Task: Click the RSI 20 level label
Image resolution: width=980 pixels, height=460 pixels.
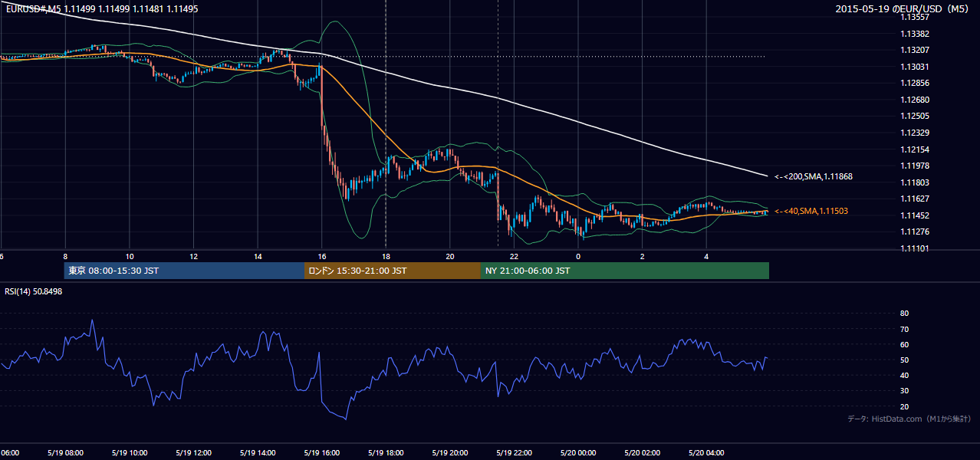Action: point(904,406)
